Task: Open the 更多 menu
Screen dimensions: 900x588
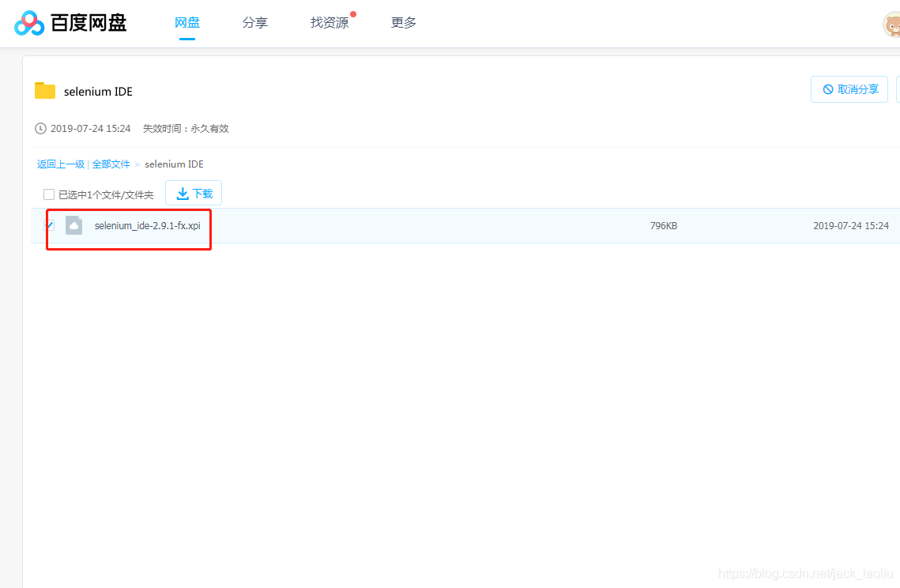Action: click(x=404, y=22)
